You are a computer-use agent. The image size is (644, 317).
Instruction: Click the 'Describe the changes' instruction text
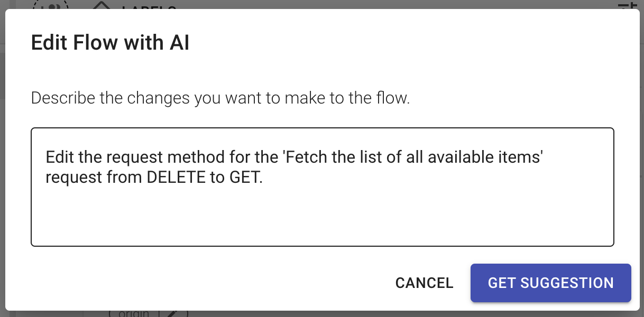point(220,98)
